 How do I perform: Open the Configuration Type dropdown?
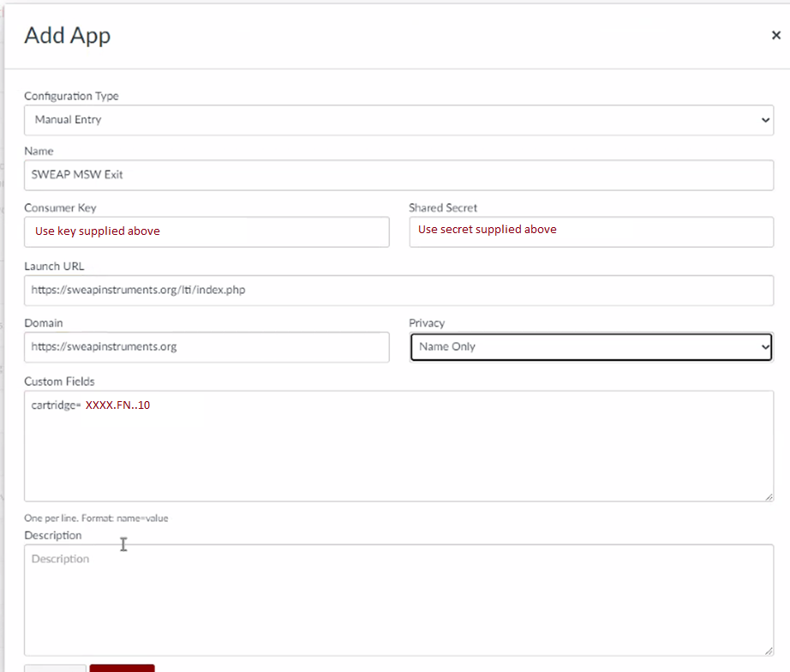click(x=398, y=120)
